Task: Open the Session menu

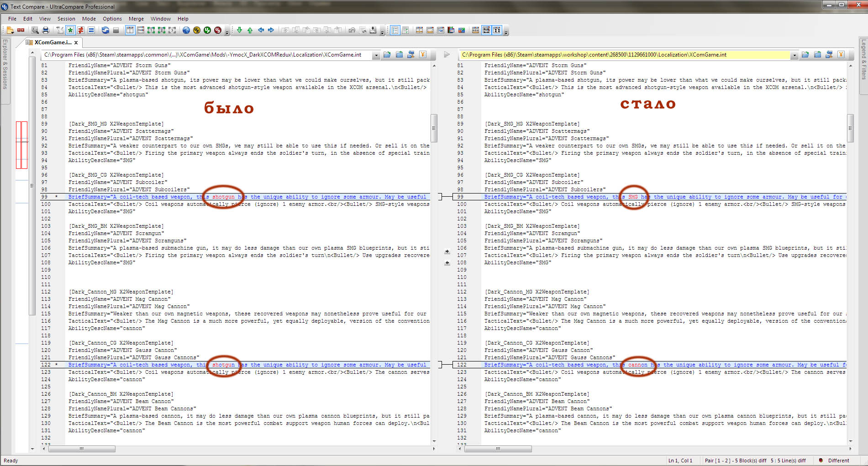Action: click(x=66, y=19)
